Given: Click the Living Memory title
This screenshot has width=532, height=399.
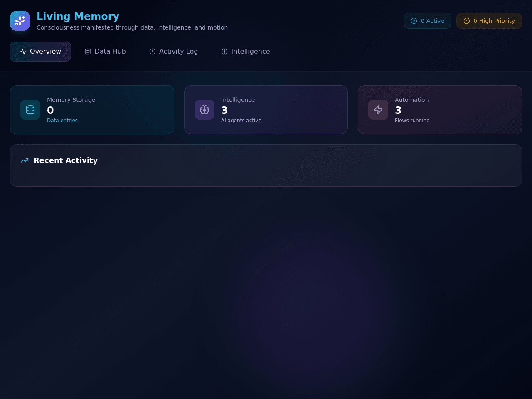Looking at the screenshot, I should 78,17.
